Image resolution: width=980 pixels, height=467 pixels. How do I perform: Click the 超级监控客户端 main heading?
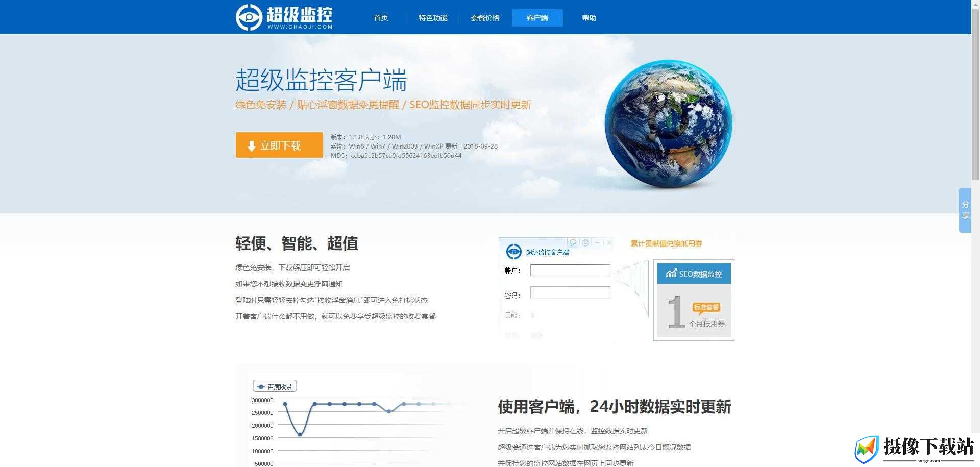click(x=321, y=80)
